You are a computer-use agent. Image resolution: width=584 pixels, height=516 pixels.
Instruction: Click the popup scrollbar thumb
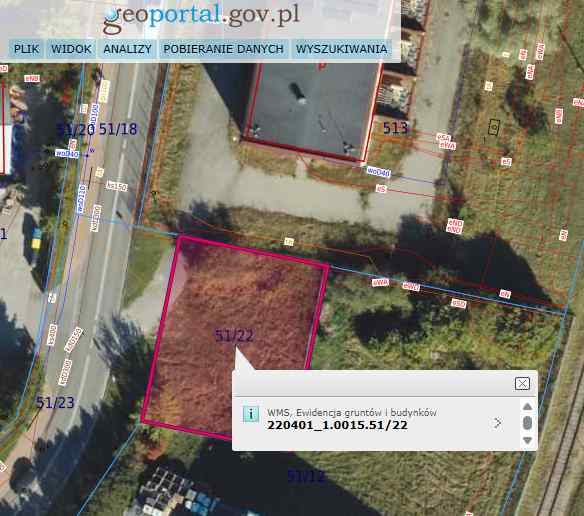pyautogui.click(x=527, y=423)
